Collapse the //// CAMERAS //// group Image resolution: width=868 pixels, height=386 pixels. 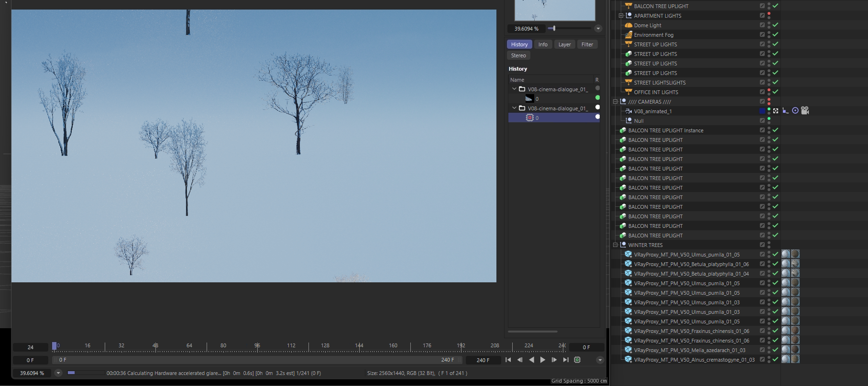pyautogui.click(x=615, y=102)
